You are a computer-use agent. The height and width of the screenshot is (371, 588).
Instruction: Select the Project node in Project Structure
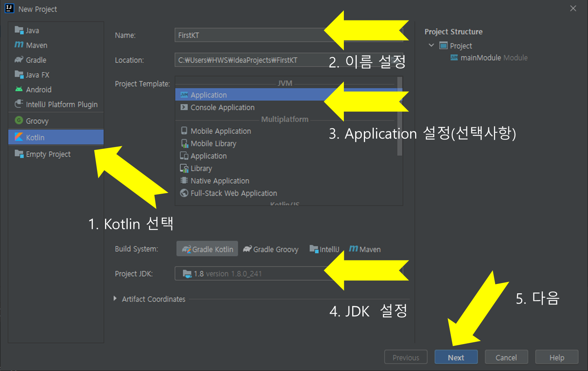pyautogui.click(x=456, y=46)
